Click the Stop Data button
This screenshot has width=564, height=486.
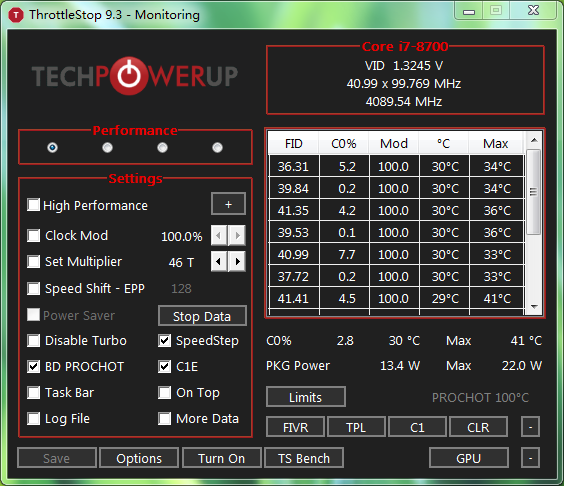(202, 316)
